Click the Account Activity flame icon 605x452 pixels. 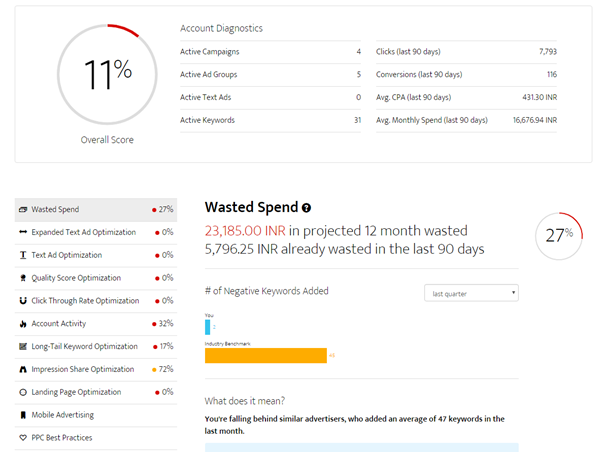point(23,324)
